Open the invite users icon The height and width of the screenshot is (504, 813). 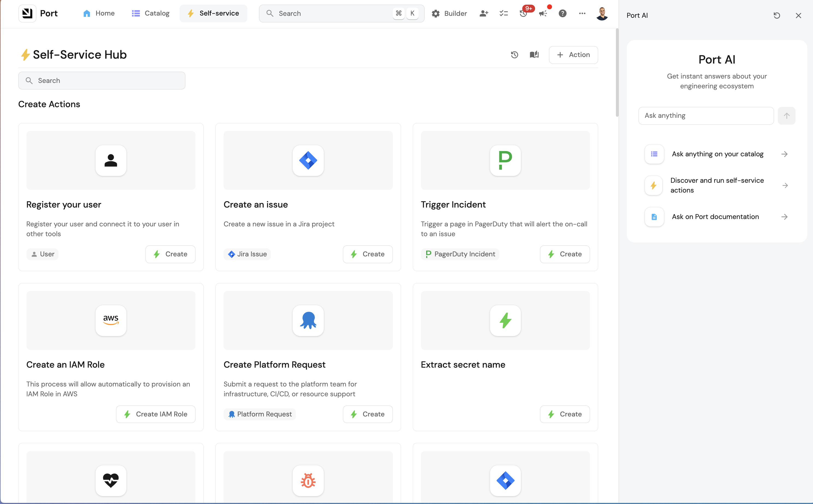484,13
